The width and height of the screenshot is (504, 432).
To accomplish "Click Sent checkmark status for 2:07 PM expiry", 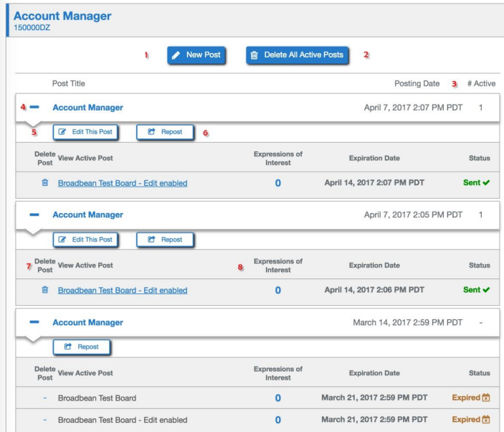I will 476,183.
